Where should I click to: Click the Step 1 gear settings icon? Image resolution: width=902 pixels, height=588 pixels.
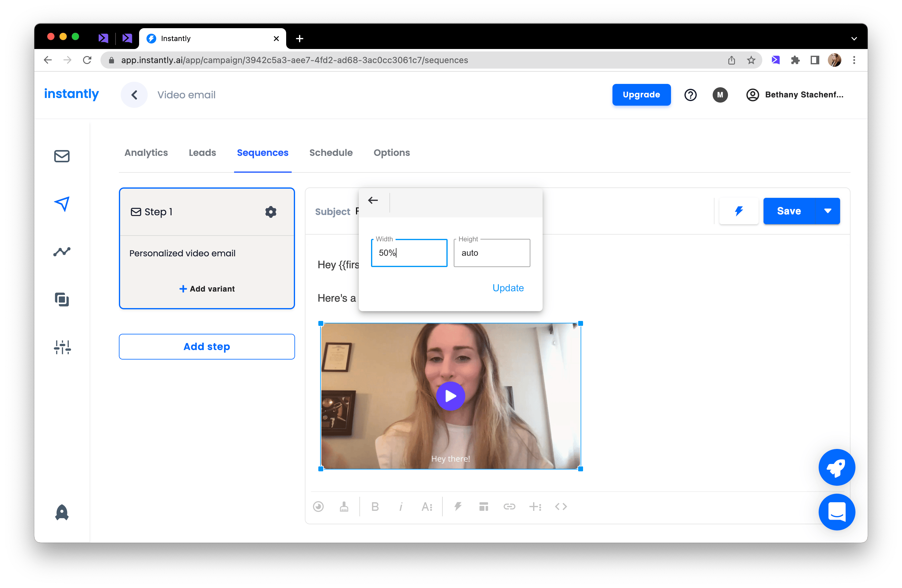[271, 212]
